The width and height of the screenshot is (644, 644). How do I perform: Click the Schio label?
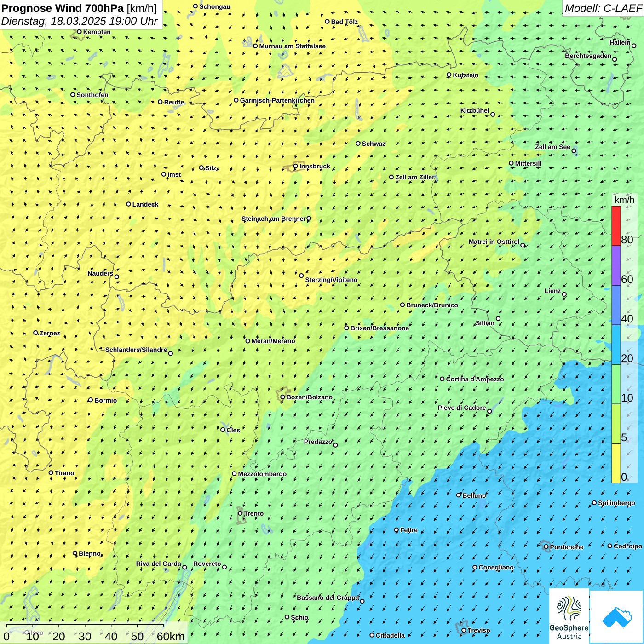coord(299,617)
